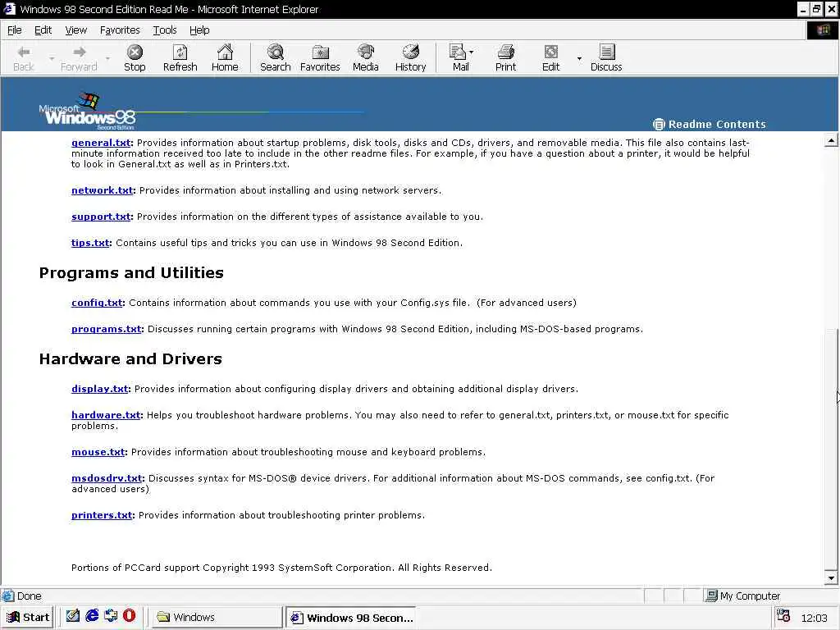The image size is (840, 630).
Task: Open the hardware.txt link
Action: pyautogui.click(x=106, y=416)
